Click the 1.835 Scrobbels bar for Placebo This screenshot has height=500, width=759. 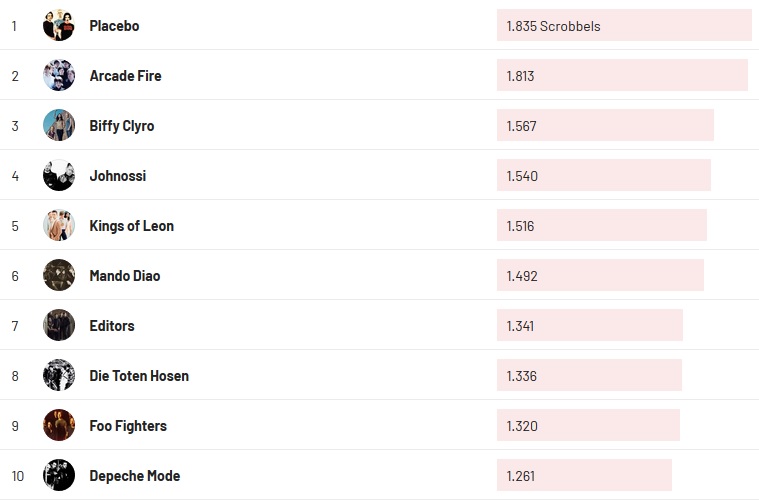click(x=623, y=26)
